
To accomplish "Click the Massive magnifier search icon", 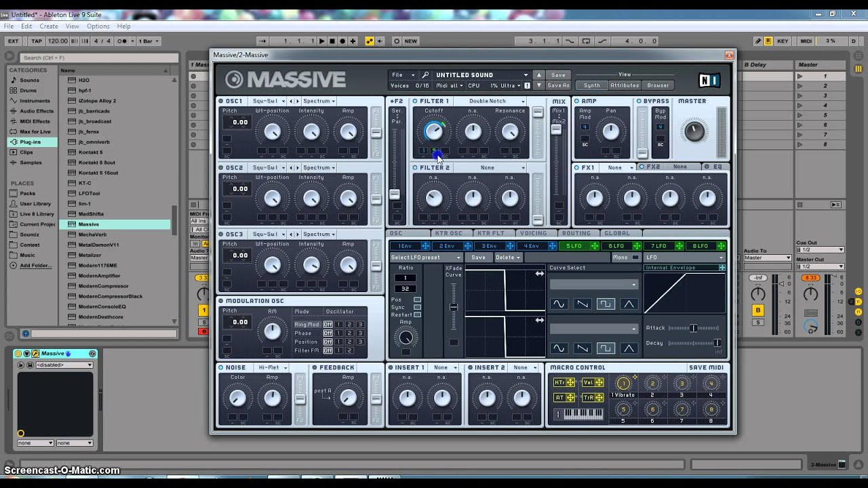I will [x=425, y=75].
